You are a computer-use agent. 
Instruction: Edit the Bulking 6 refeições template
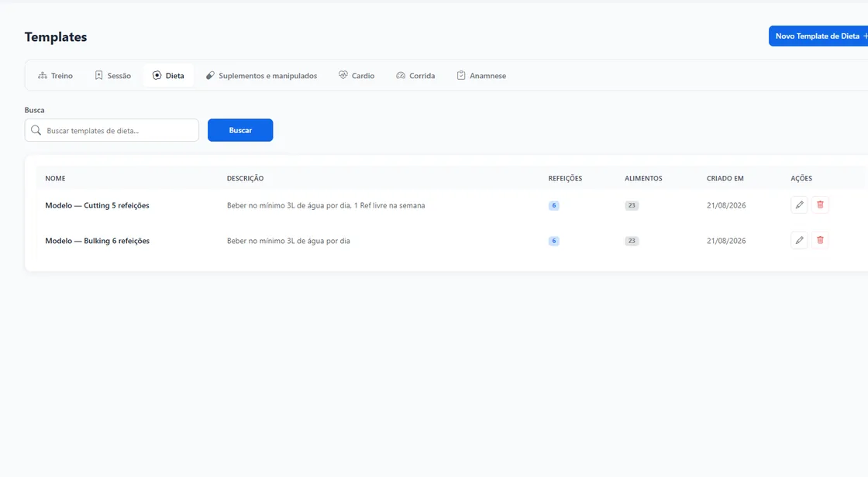point(799,240)
